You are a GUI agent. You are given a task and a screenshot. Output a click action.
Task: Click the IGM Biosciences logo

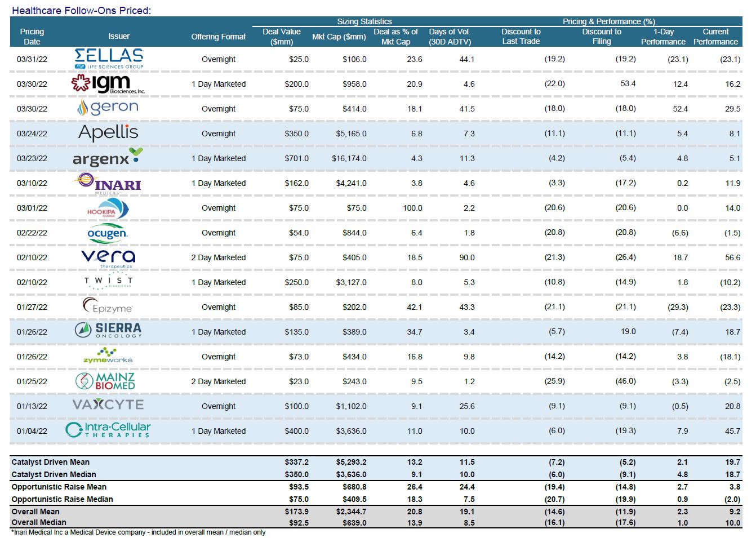(108, 84)
